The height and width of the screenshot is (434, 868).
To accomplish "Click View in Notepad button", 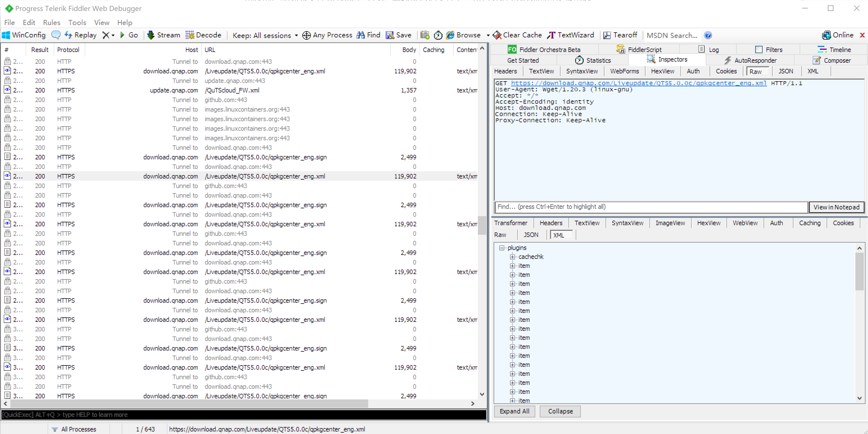I will click(x=836, y=207).
